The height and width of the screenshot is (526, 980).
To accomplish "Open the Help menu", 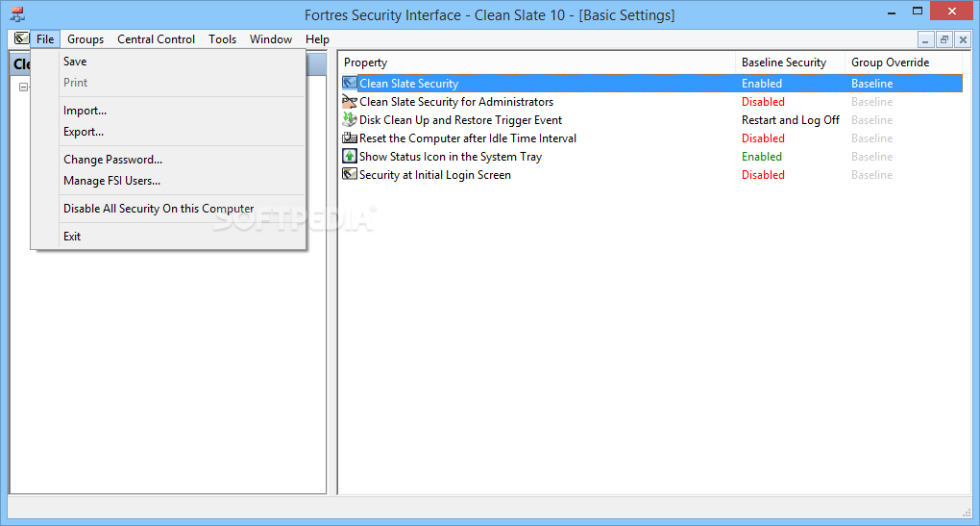I will pos(317,38).
